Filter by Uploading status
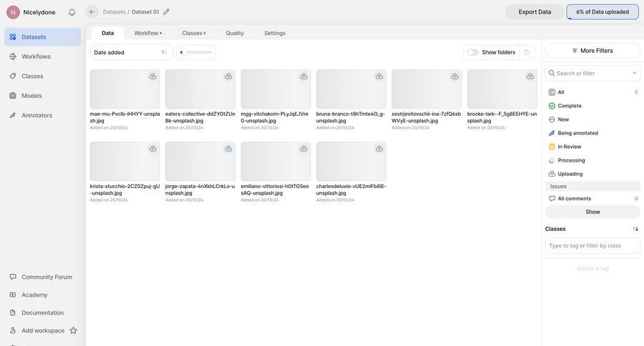The height and width of the screenshot is (346, 644). [592, 174]
